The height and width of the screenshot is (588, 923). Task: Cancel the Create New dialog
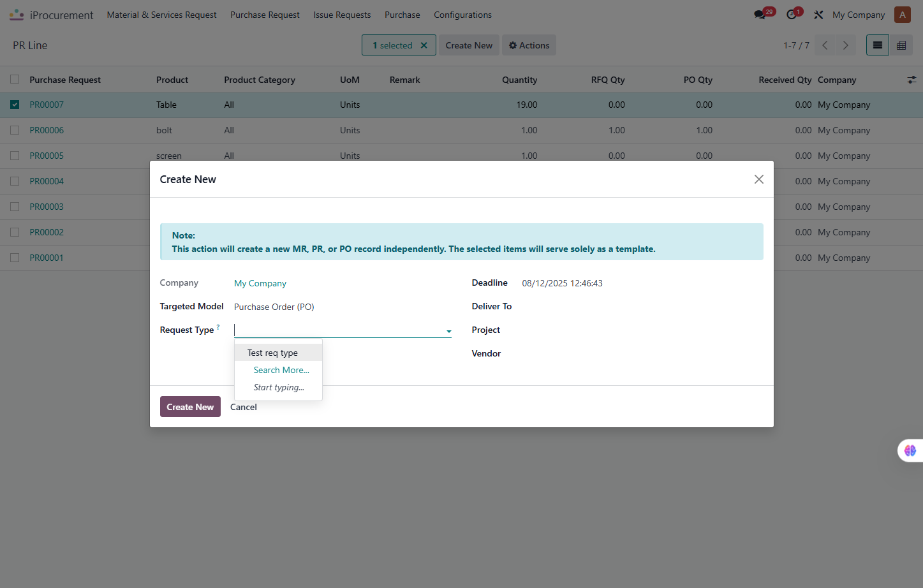[244, 407]
